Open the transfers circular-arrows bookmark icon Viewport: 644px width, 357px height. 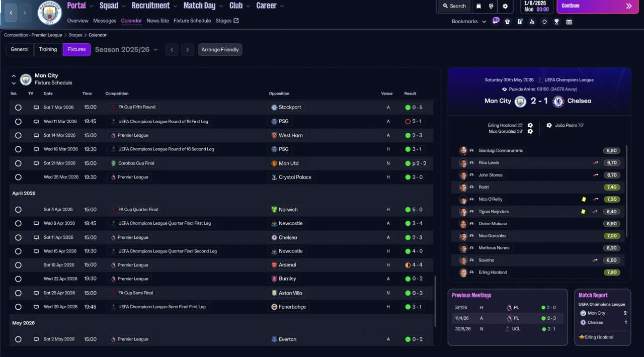coord(544,22)
